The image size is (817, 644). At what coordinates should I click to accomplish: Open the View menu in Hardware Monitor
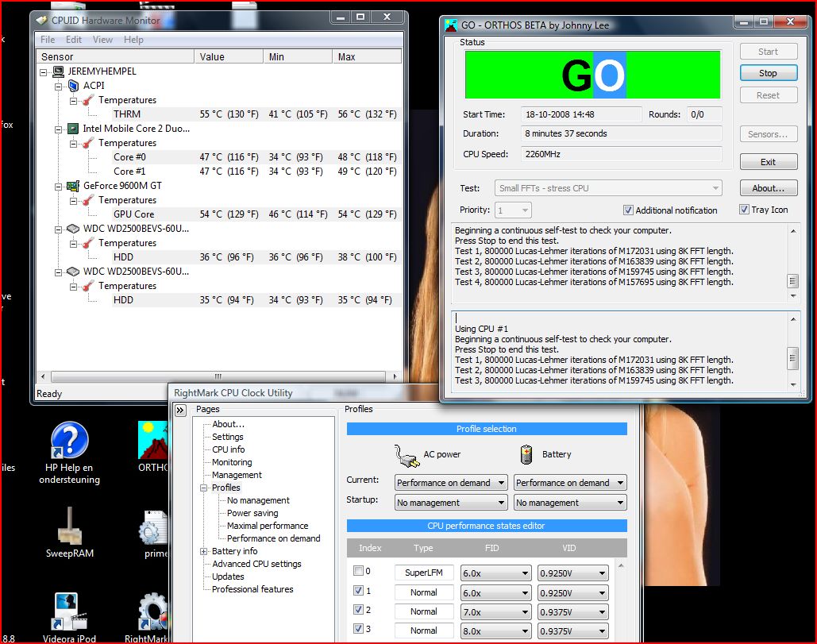coord(102,40)
